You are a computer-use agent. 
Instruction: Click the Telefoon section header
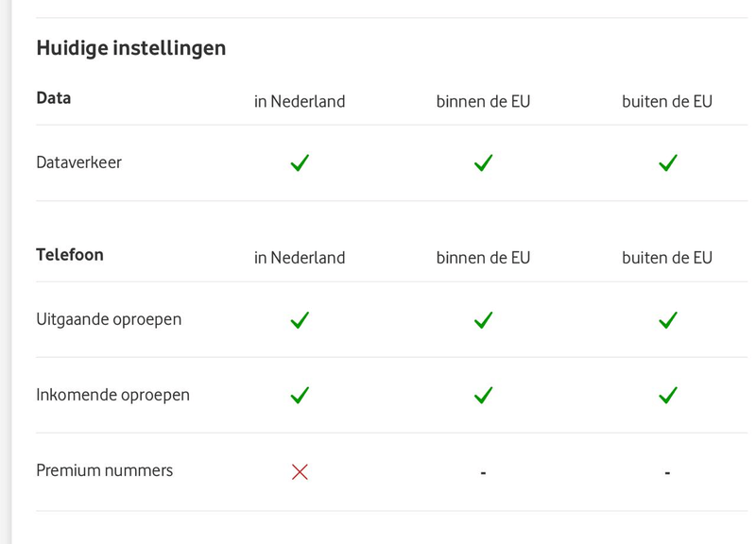pos(70,255)
